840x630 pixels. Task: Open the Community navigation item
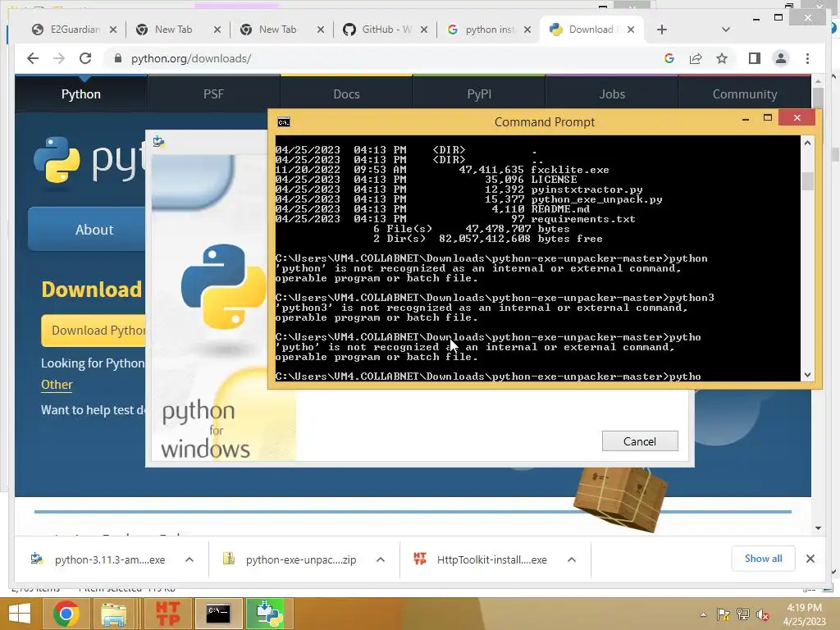(x=745, y=94)
